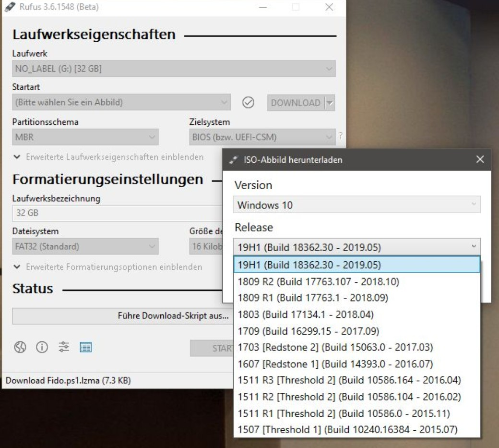The width and height of the screenshot is (499, 448).
Task: Select release 1703 Redstone 2
Action: pyautogui.click(x=357, y=347)
